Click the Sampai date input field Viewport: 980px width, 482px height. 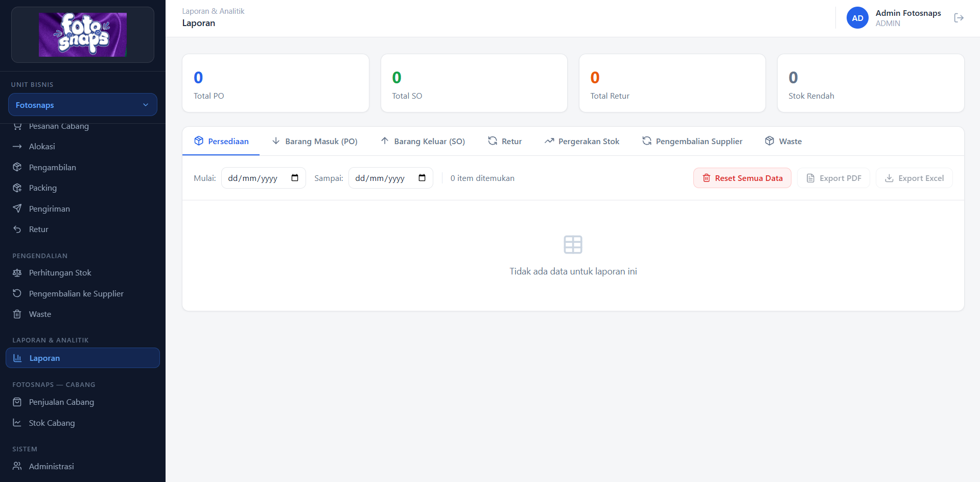pyautogui.click(x=391, y=178)
